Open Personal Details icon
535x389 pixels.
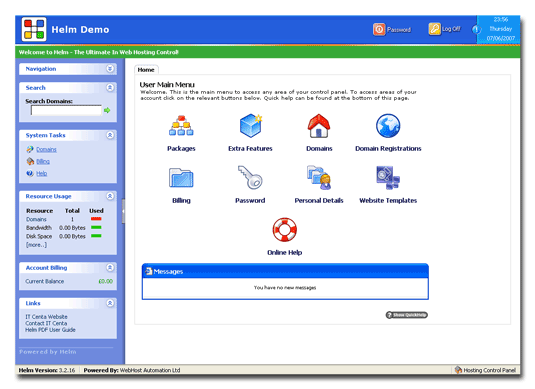point(319,177)
